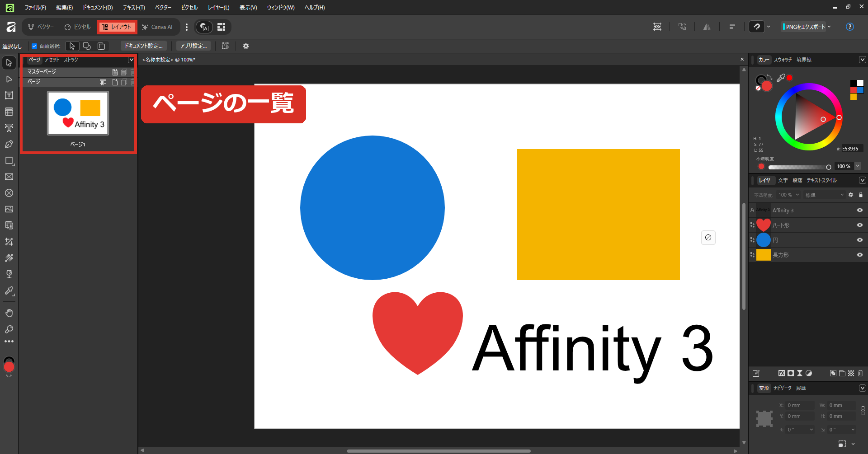Select the Node tool

click(x=9, y=79)
